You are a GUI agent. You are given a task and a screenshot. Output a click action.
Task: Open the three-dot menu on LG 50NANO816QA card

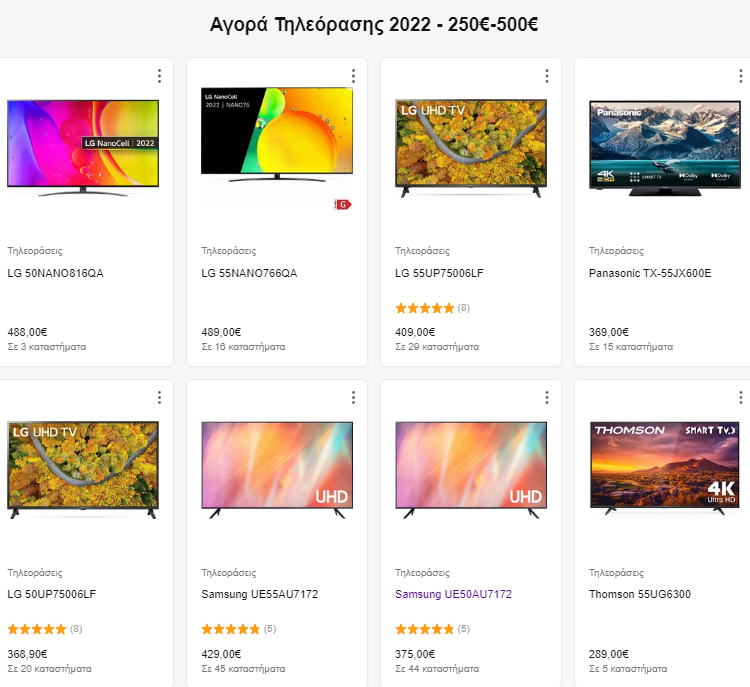(x=159, y=76)
